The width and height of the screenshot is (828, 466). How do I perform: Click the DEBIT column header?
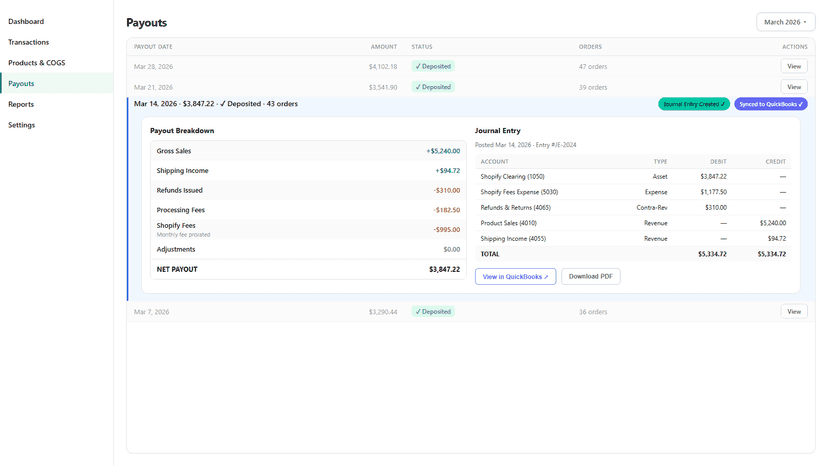[718, 162]
